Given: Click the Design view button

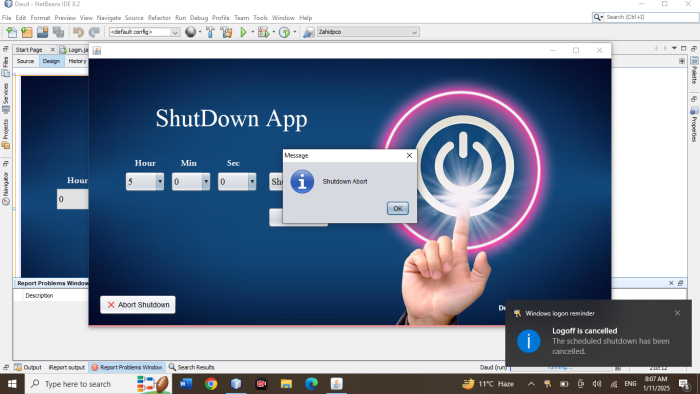Looking at the screenshot, I should (51, 61).
